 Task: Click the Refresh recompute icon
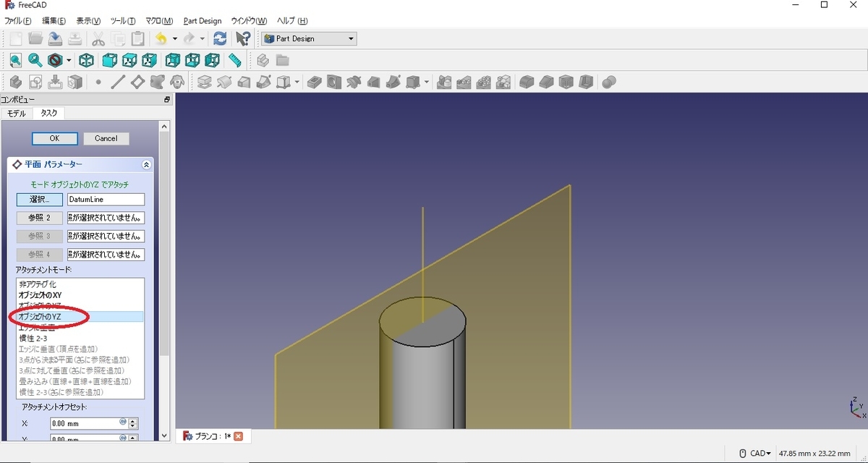[220, 38]
